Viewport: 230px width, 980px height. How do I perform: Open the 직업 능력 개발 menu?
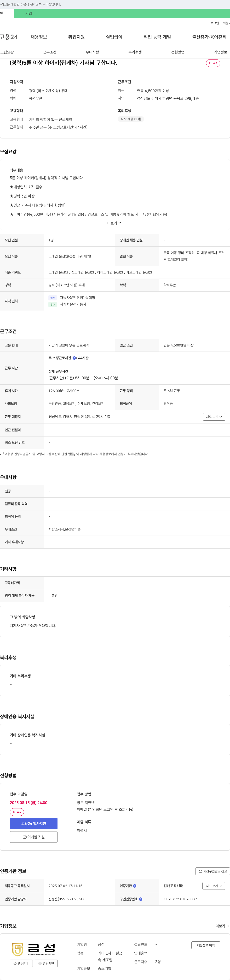(157, 37)
